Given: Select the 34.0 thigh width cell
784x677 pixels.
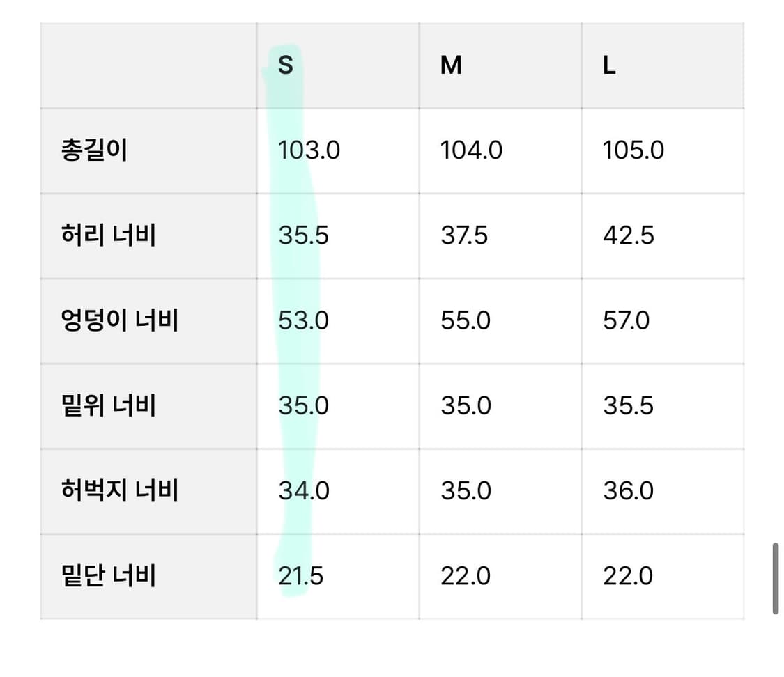Looking at the screenshot, I should (x=303, y=490).
